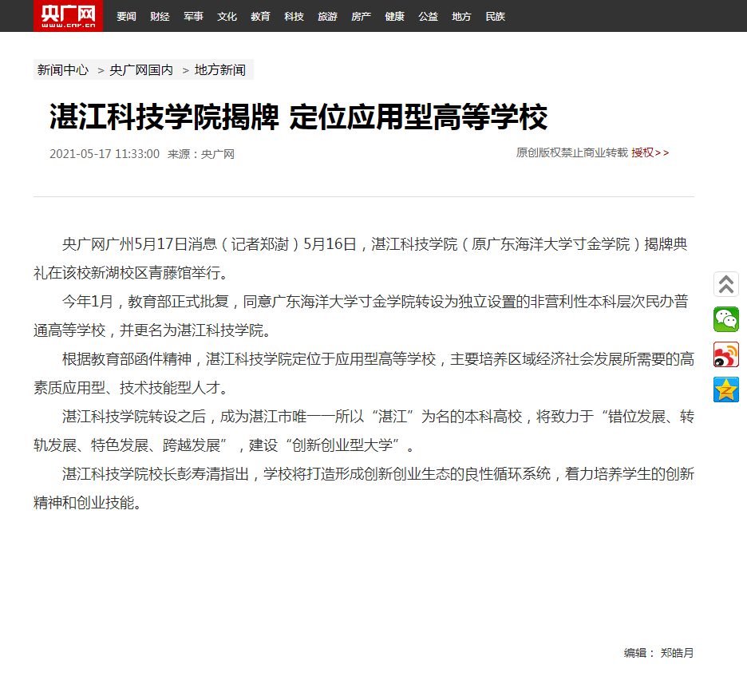The width and height of the screenshot is (747, 700).
Task: Open the 旅游 section
Action: [x=327, y=17]
